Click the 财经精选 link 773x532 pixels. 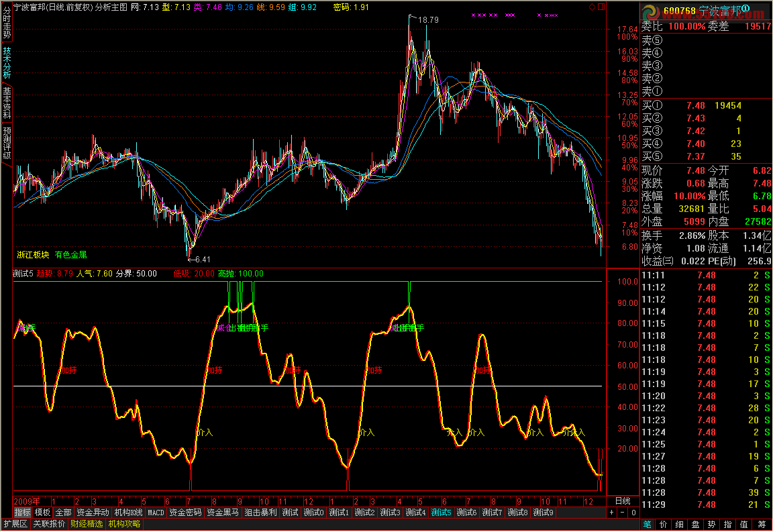pyautogui.click(x=87, y=524)
